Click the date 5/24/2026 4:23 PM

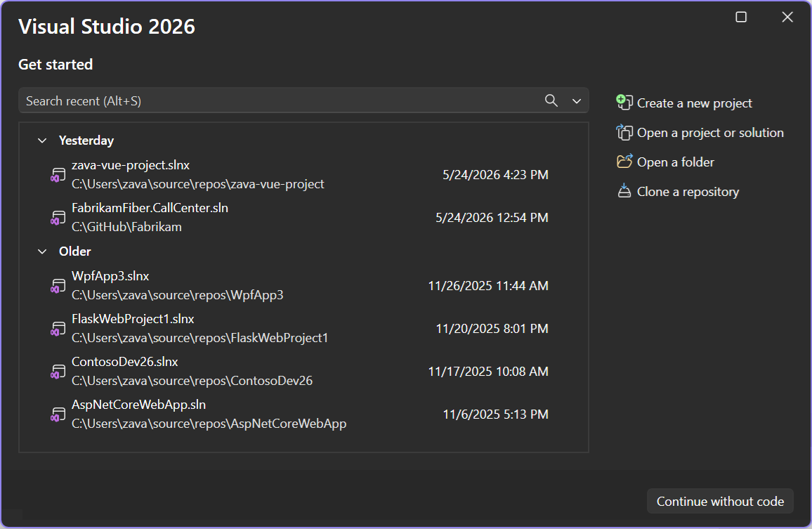[495, 175]
